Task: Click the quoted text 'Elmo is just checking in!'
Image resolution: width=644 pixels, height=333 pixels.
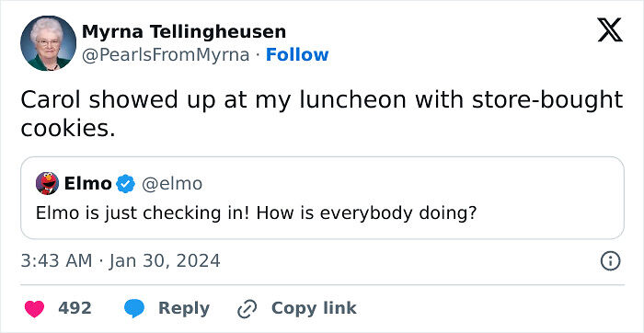Action: click(x=143, y=213)
